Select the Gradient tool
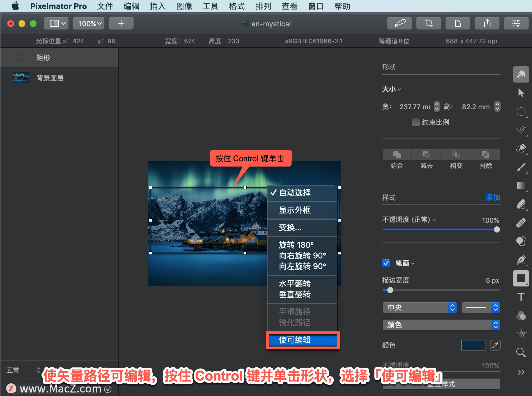 click(521, 186)
